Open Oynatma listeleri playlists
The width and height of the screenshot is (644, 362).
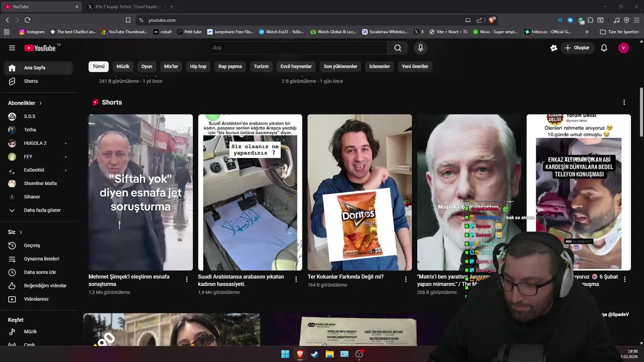pos(38,259)
